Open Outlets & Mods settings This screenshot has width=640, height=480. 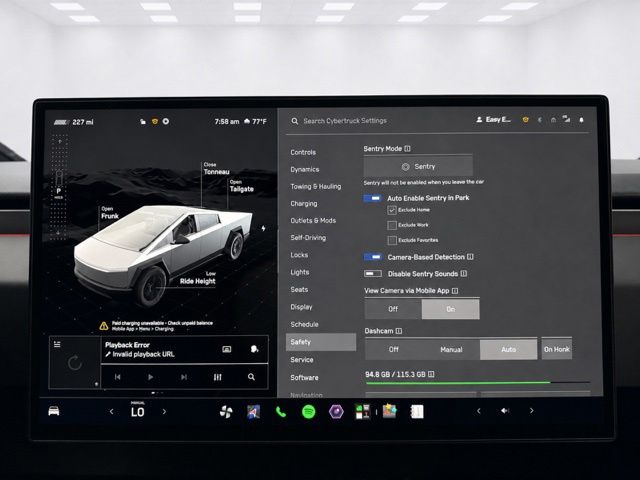[313, 221]
